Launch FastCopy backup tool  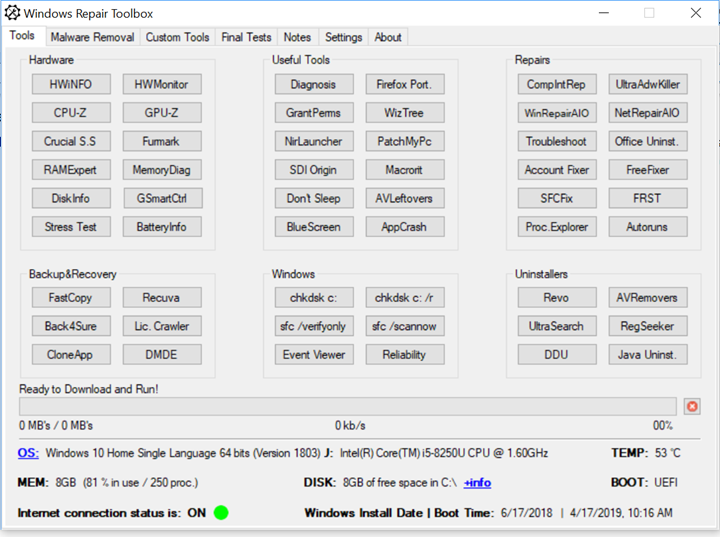click(x=71, y=298)
